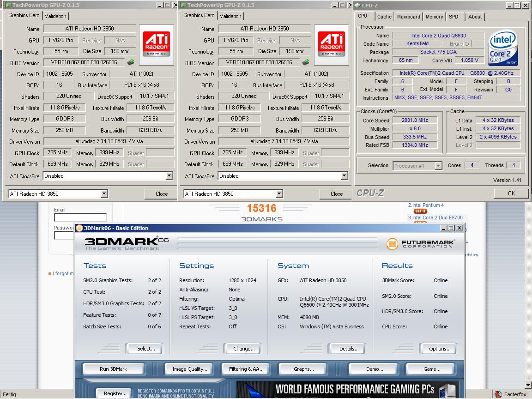Click Close button in left GPU-Z window
Viewport: 532px width, 399px height.
pos(162,194)
